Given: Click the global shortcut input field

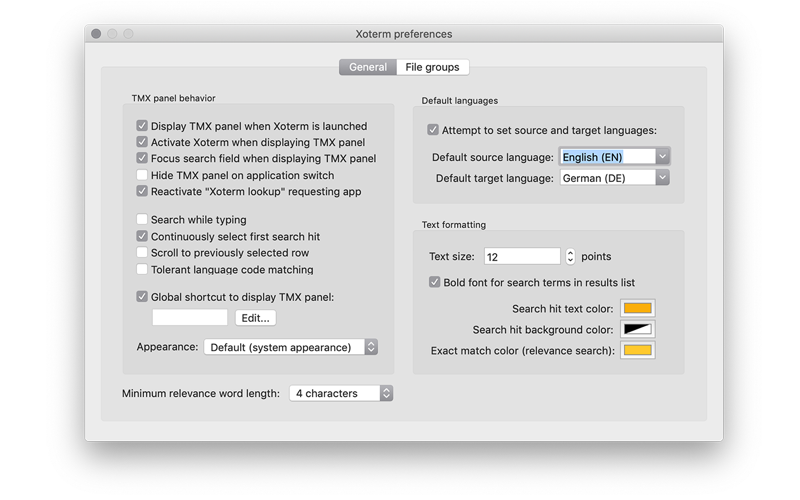Looking at the screenshot, I should pos(190,317).
